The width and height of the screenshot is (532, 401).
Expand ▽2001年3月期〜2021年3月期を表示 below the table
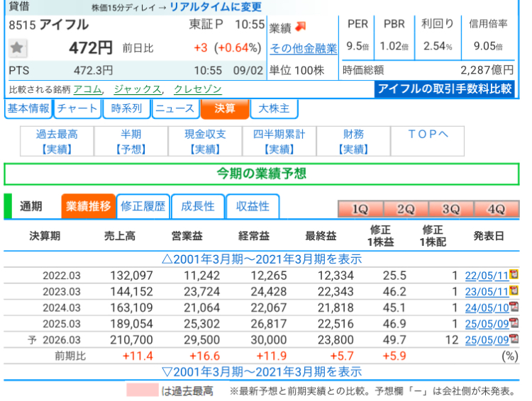click(262, 372)
